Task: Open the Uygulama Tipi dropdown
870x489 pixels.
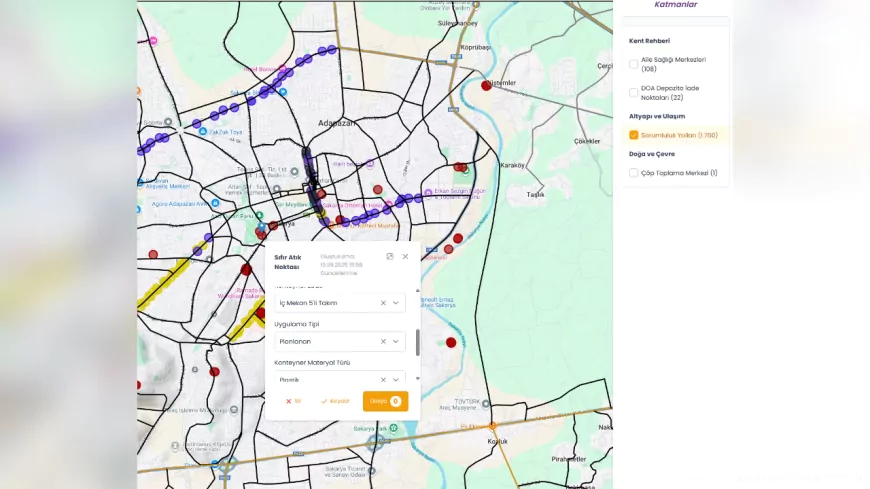Action: pos(396,341)
